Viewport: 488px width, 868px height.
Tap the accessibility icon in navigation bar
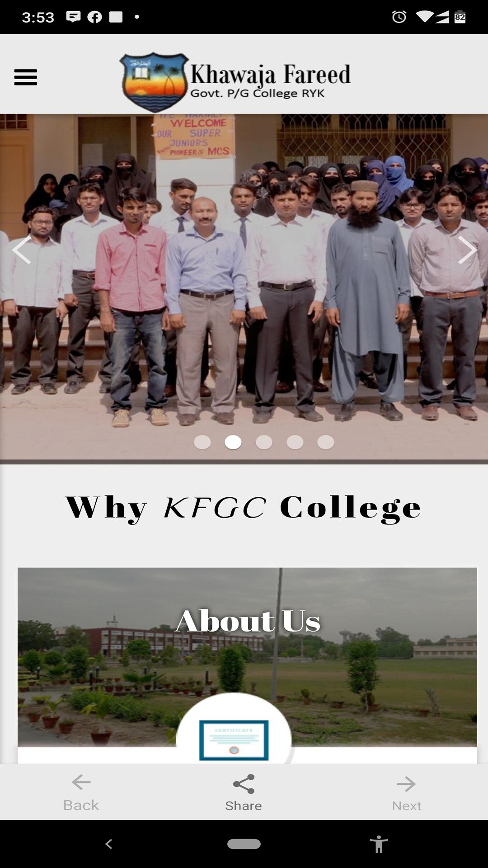379,844
